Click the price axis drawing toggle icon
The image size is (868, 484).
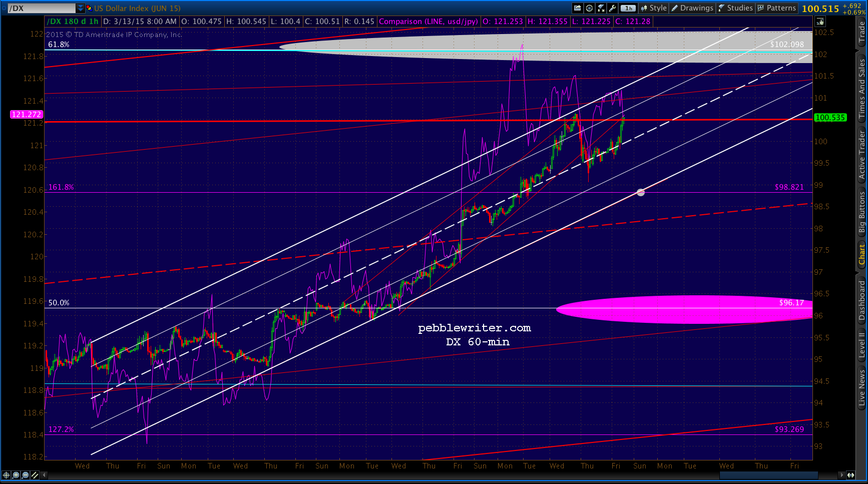(x=820, y=22)
